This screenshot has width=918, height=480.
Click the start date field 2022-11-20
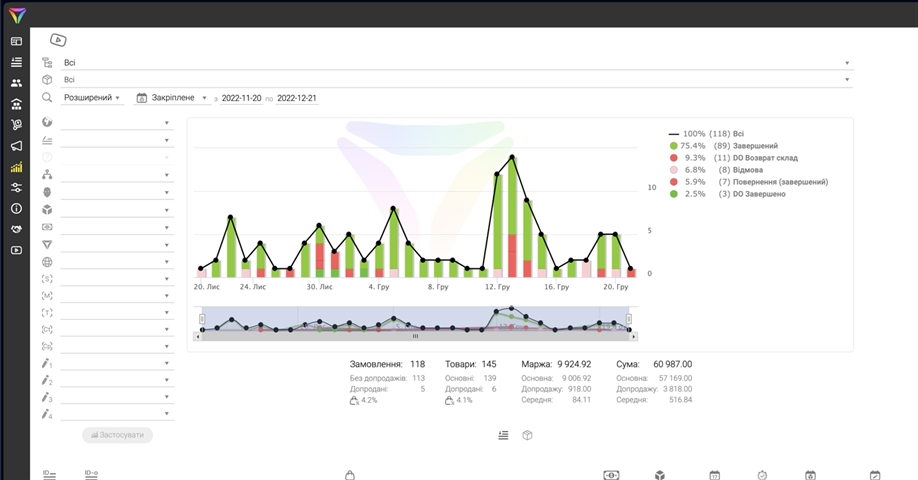pyautogui.click(x=241, y=99)
